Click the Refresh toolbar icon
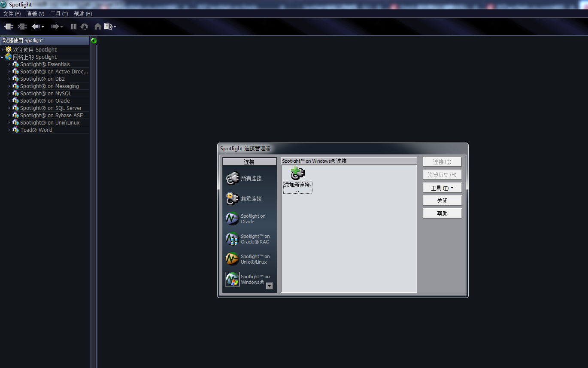The height and width of the screenshot is (368, 588). (84, 27)
